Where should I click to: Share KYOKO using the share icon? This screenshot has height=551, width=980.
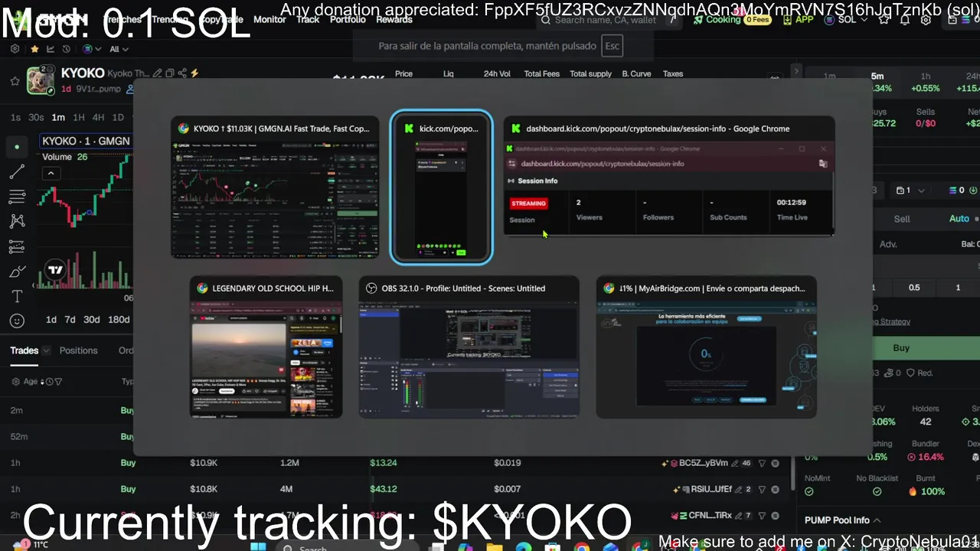tap(182, 73)
